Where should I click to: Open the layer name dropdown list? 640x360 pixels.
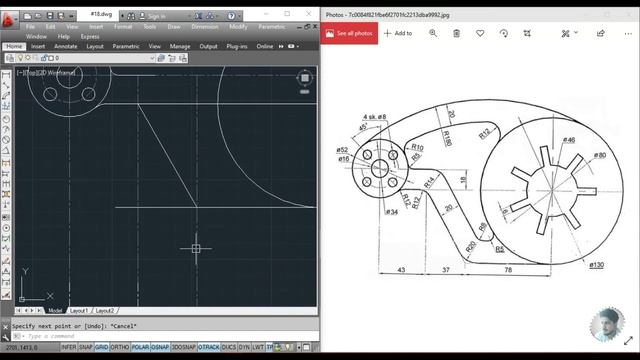[152, 58]
